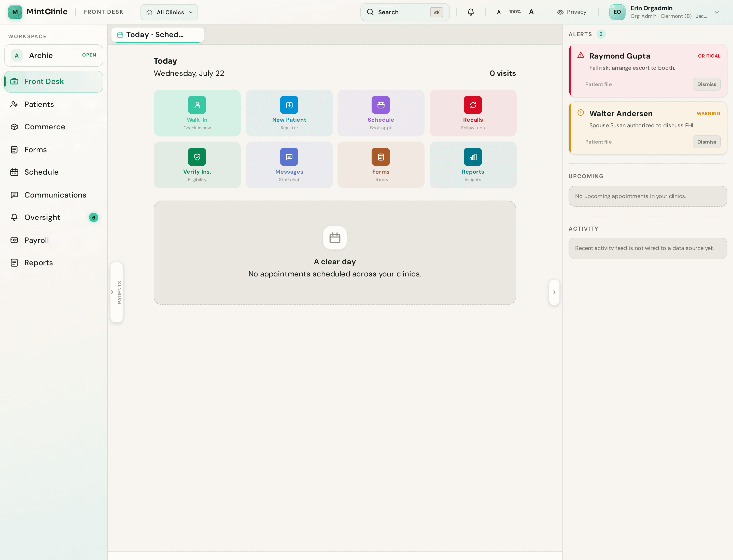Screen dimensions: 733x560
Task: Click the Walk-In check in icon
Action: click(x=197, y=105)
